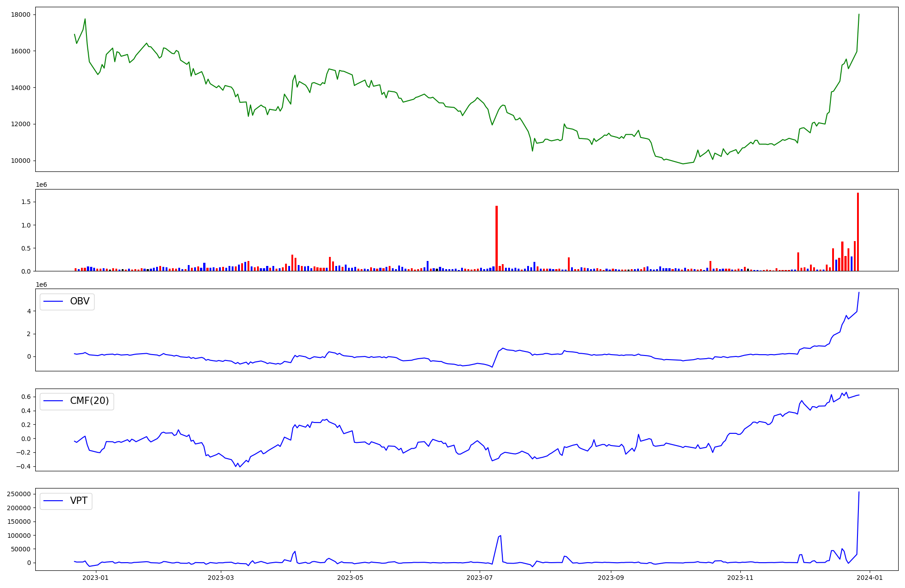Click the VPT legend label

point(79,501)
